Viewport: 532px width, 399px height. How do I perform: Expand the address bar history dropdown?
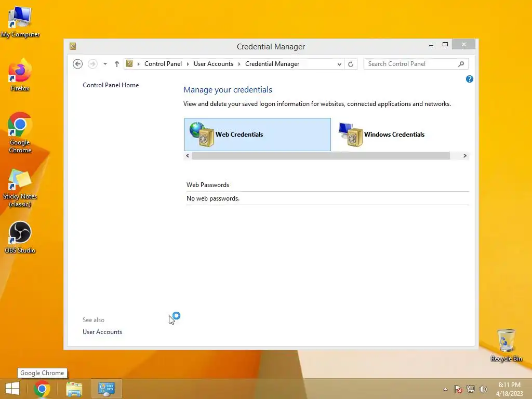(339, 64)
